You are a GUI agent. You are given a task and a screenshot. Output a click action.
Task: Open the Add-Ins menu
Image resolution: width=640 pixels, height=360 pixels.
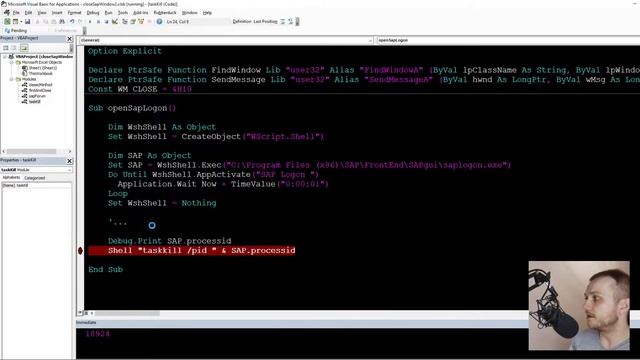coord(140,13)
